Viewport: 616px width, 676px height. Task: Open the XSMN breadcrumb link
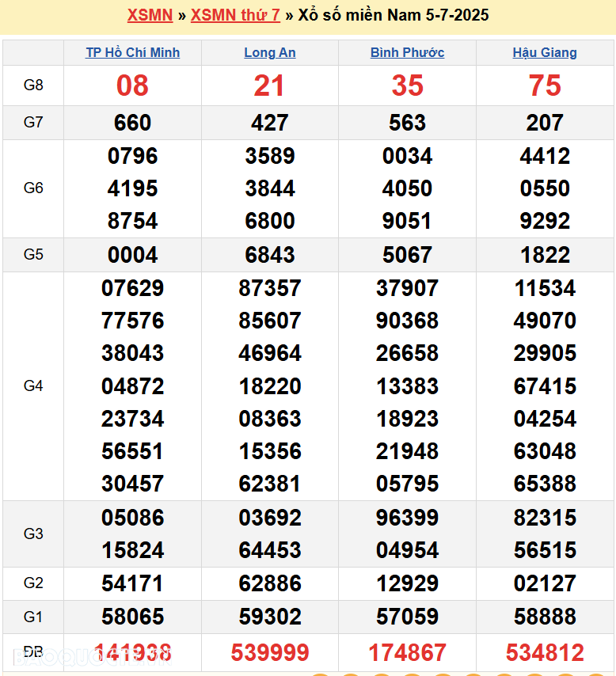click(x=150, y=15)
